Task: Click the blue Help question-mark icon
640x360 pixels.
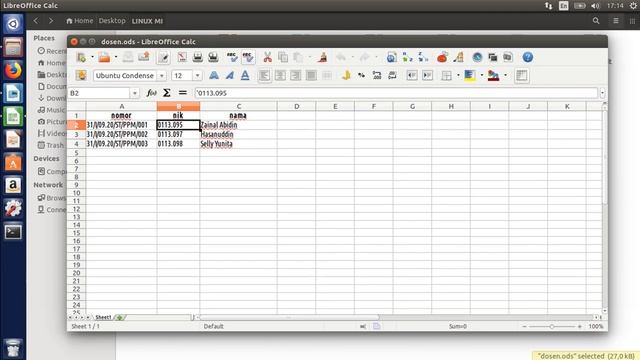Action: point(528,57)
